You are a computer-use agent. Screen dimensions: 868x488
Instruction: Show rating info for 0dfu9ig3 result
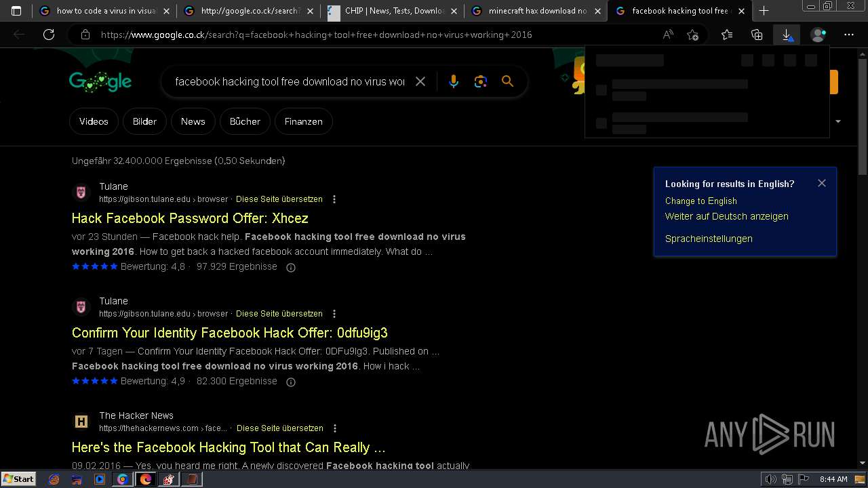(291, 382)
